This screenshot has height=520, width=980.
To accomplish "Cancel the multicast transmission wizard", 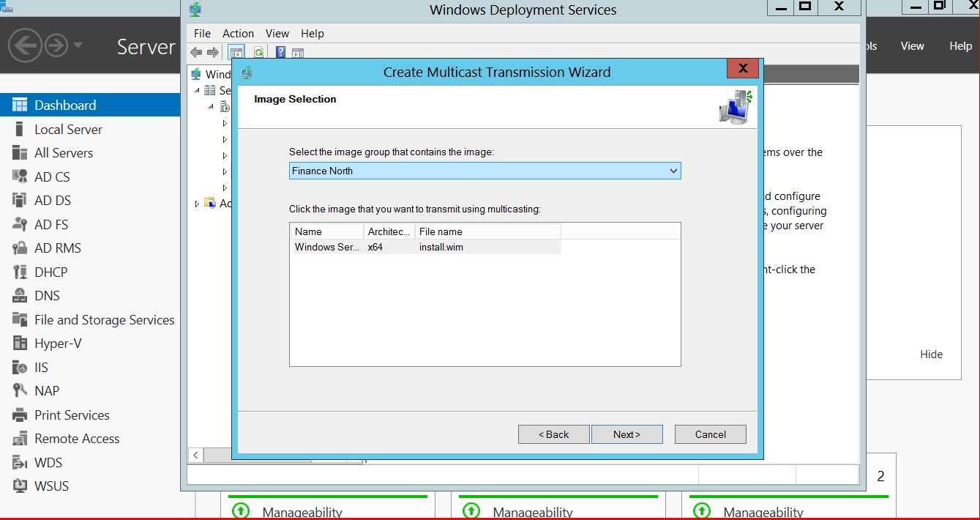I will (x=711, y=434).
